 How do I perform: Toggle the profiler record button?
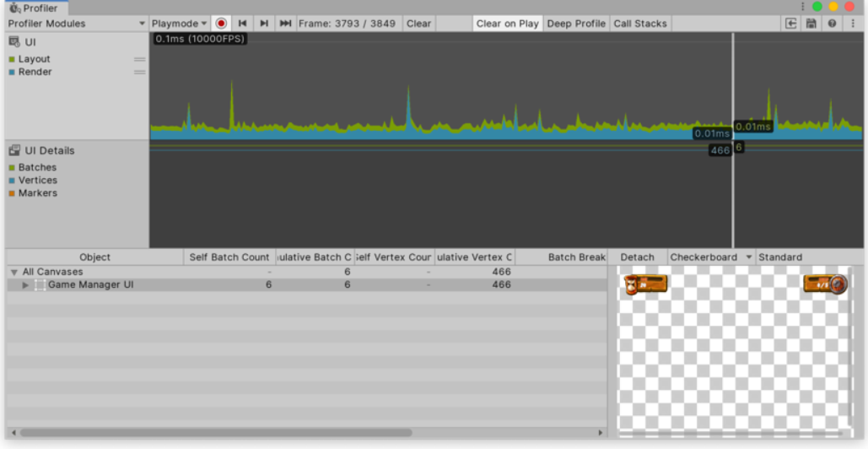point(221,24)
